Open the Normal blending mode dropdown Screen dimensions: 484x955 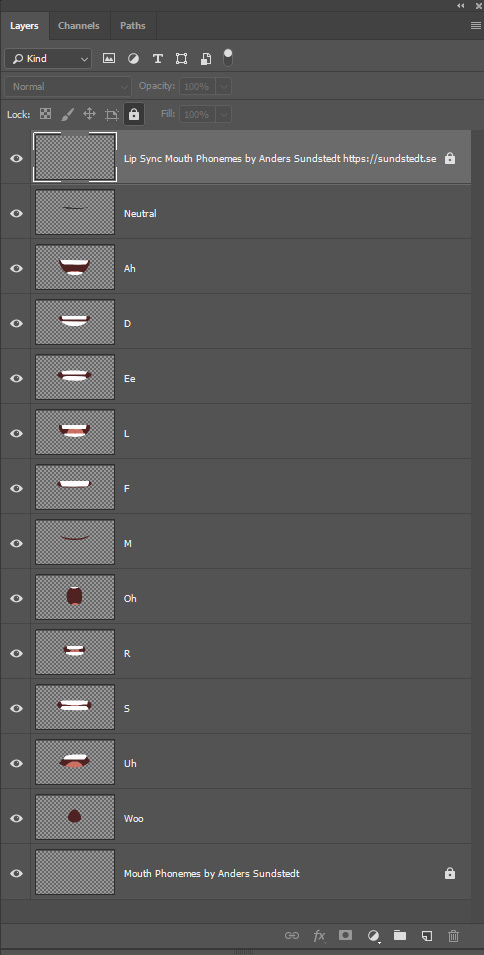[x=67, y=86]
